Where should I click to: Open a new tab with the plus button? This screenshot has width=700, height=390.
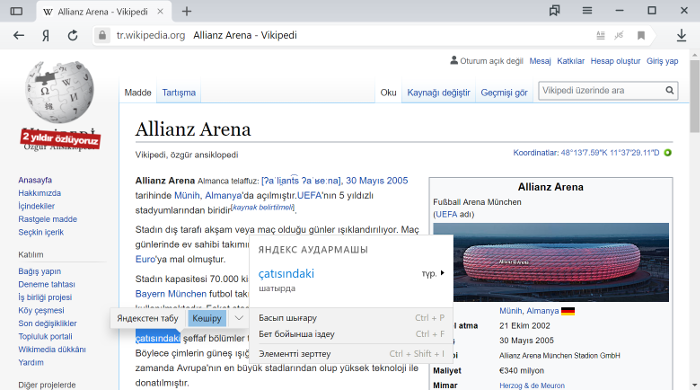click(x=187, y=12)
